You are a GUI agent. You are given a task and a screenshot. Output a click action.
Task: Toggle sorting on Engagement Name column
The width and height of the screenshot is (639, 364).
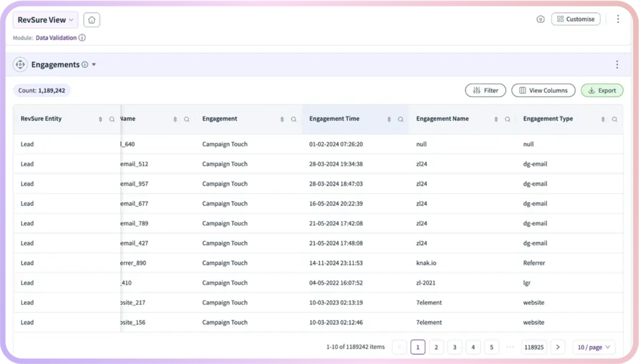(x=496, y=120)
